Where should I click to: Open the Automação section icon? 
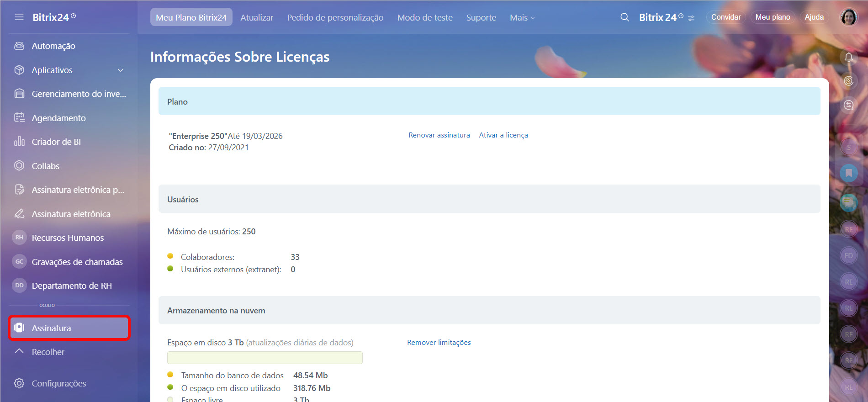19,46
